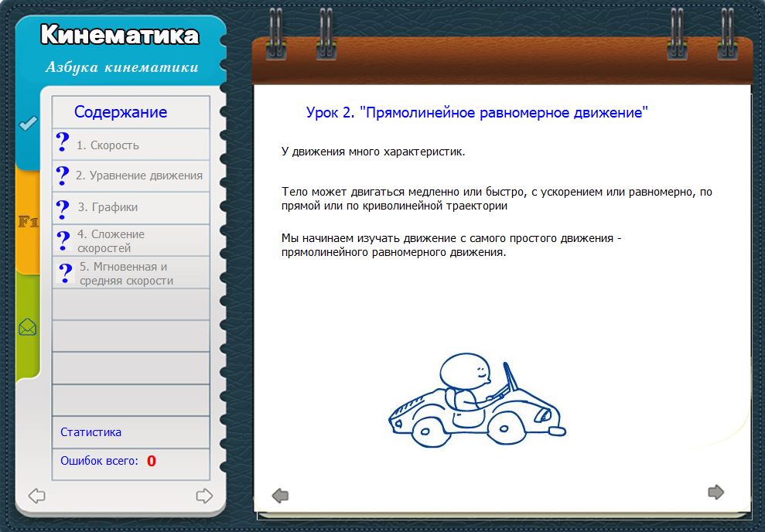Click the question mark next to Скорость
765x532 pixels.
pyautogui.click(x=63, y=142)
